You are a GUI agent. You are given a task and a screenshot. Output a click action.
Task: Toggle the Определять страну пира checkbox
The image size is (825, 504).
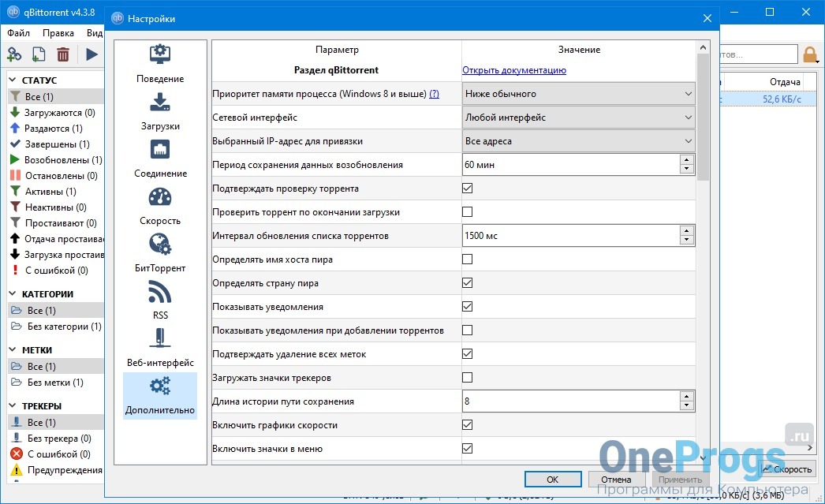pos(467,282)
